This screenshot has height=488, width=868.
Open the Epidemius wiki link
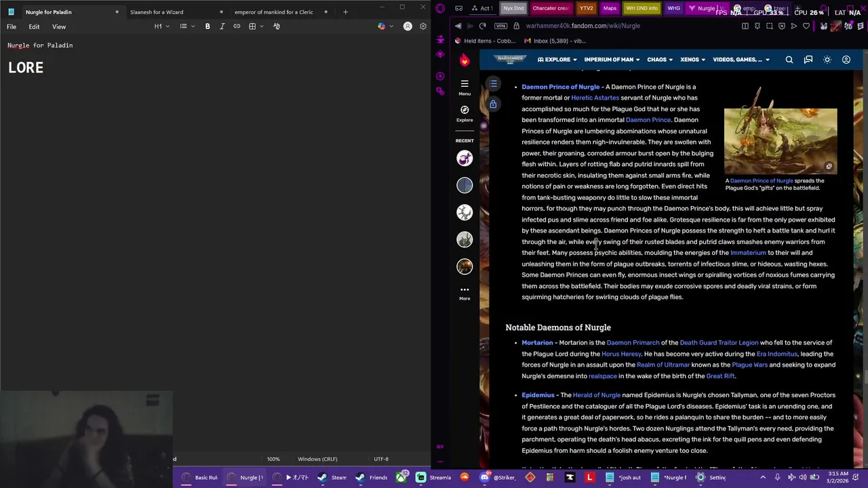(x=538, y=395)
